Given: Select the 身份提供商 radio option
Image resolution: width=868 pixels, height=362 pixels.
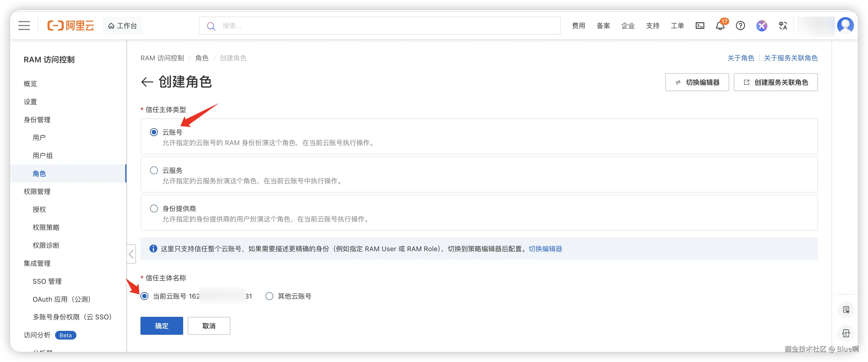Looking at the screenshot, I should pyautogui.click(x=154, y=209).
